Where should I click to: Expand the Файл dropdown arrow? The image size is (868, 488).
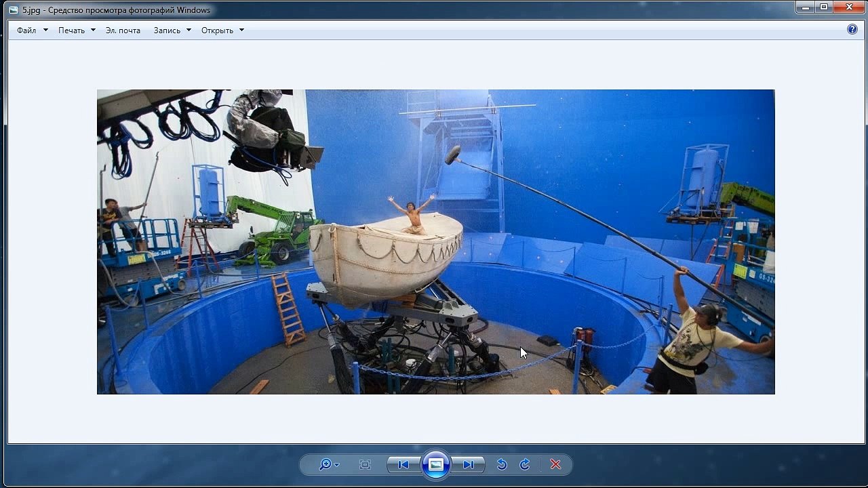[x=45, y=30]
